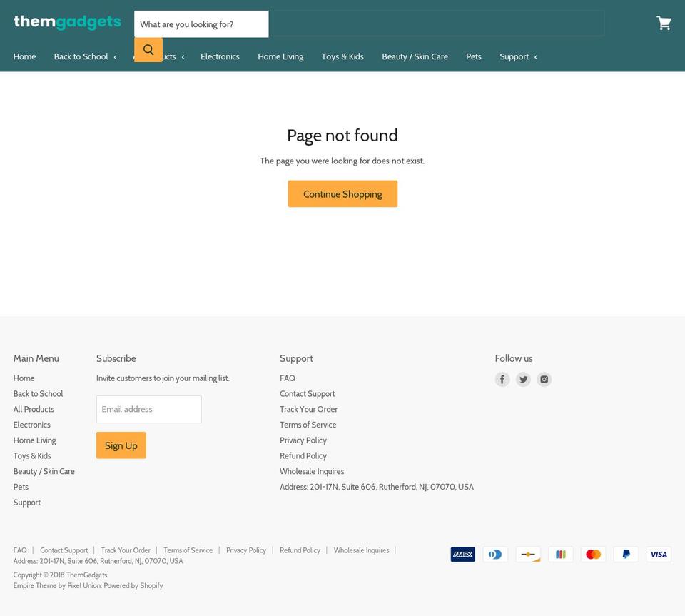Screen dimensions: 685x616
Task: Click 'Invite customers to join your mailing list.' text
Action: (163, 378)
